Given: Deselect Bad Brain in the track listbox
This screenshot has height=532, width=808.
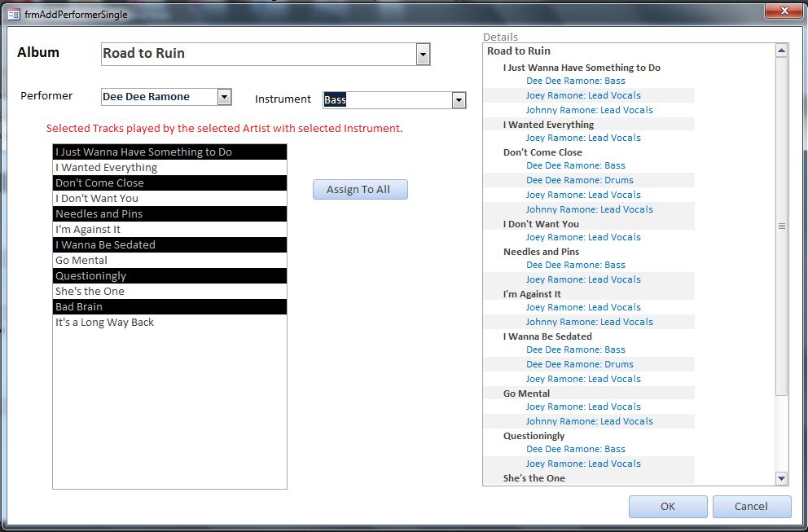Looking at the screenshot, I should coord(169,306).
